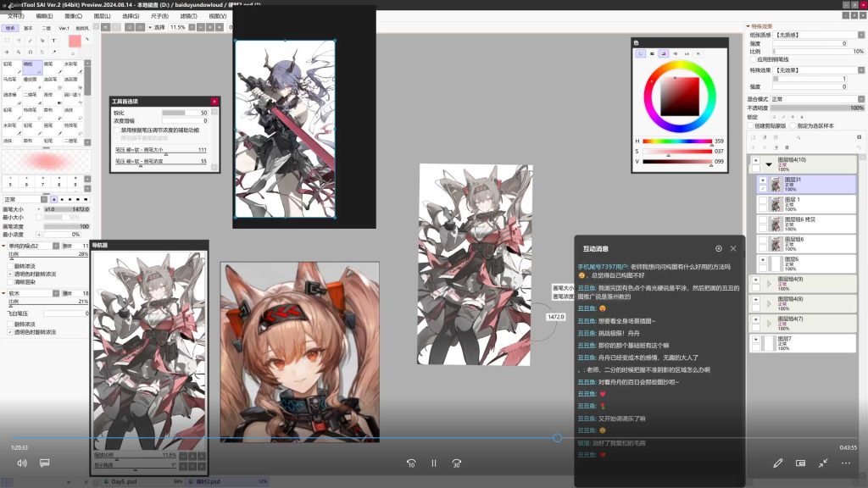Open the video subtitles icon
Viewport: 868px width, 488px height.
coord(45,463)
